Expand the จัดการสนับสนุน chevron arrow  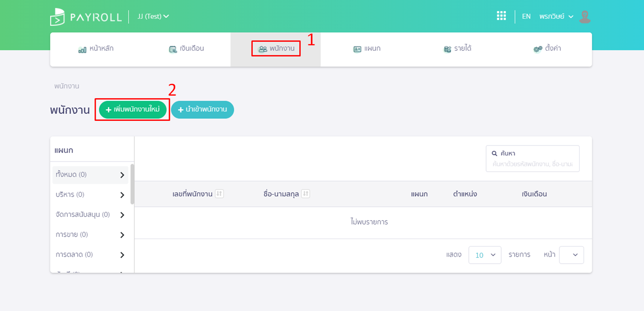[122, 215]
